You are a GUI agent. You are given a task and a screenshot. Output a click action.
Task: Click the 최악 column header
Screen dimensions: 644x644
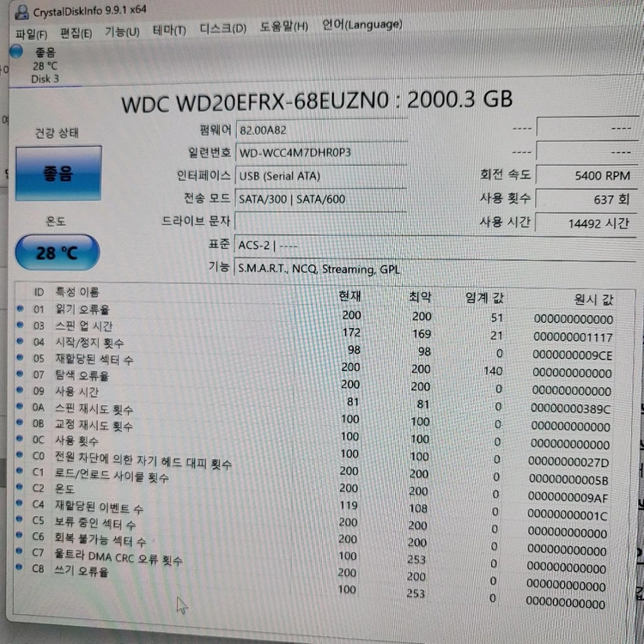click(x=420, y=296)
